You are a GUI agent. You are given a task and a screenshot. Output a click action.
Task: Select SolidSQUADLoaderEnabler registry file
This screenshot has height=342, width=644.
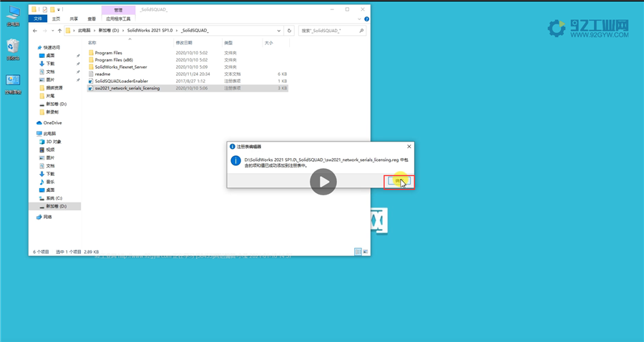[x=118, y=82]
